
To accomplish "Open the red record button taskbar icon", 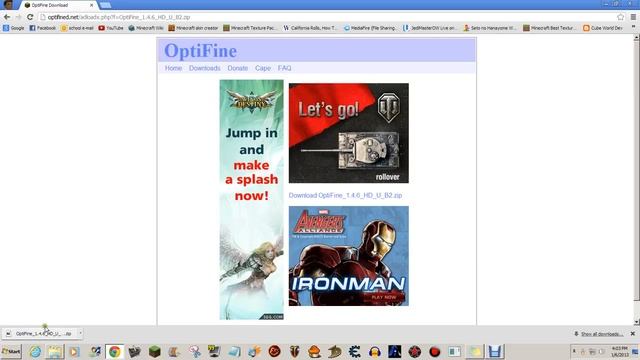I will click(x=434, y=351).
